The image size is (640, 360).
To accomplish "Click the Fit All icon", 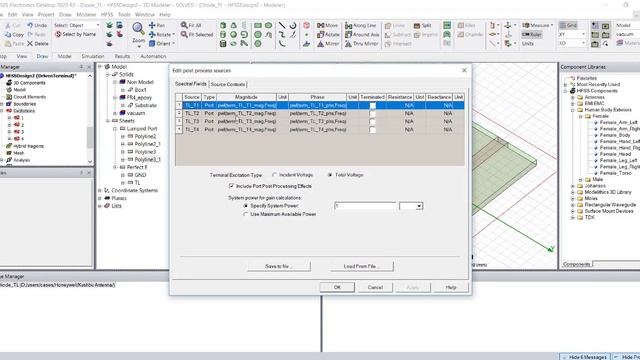I will coord(191,25).
